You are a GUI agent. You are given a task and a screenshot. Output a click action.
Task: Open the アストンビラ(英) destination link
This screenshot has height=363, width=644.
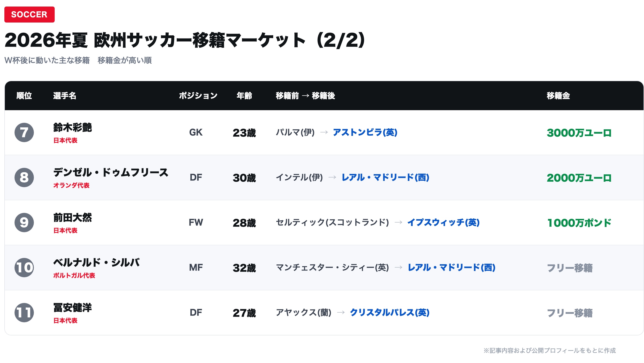tap(365, 132)
